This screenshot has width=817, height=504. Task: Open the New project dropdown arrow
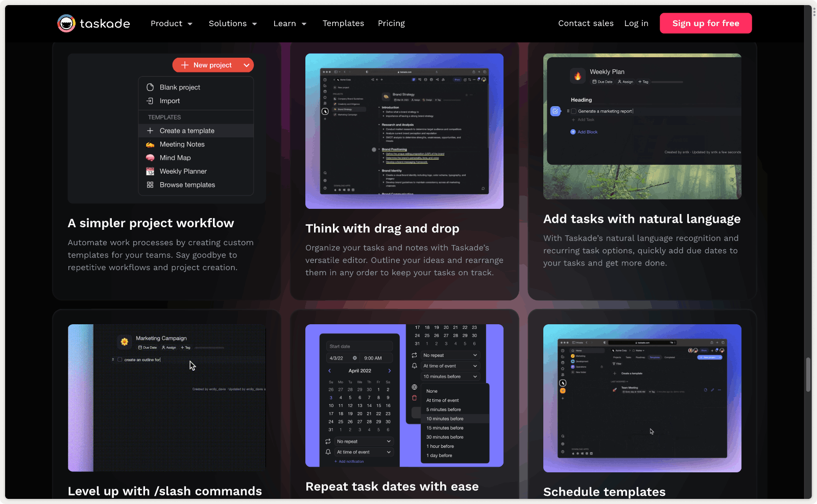coord(247,65)
